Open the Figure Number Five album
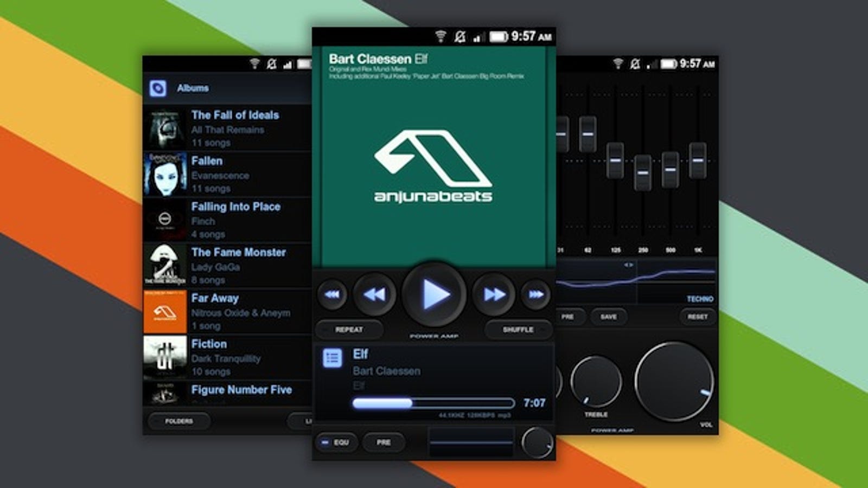The image size is (868, 488). [227, 393]
